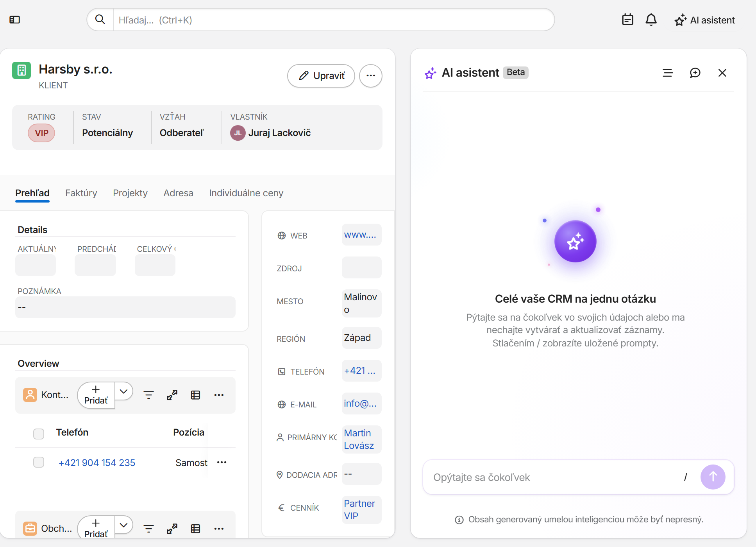Image resolution: width=756 pixels, height=547 pixels.
Task: Focus the Hľadaj search field
Action: point(333,20)
